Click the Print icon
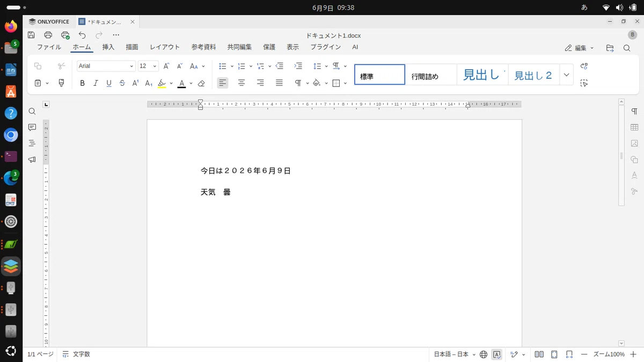Viewport: 644px width, 362px height. click(x=48, y=35)
